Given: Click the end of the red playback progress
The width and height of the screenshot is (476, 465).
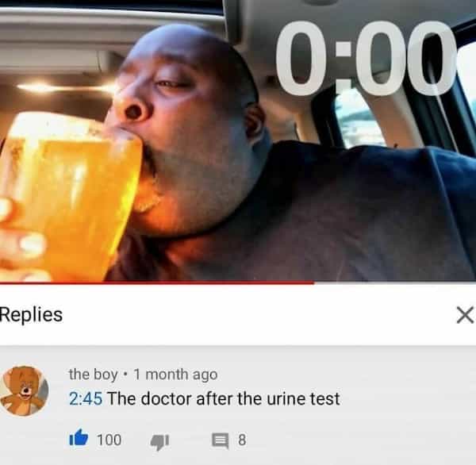Looking at the screenshot, I should click(x=313, y=282).
